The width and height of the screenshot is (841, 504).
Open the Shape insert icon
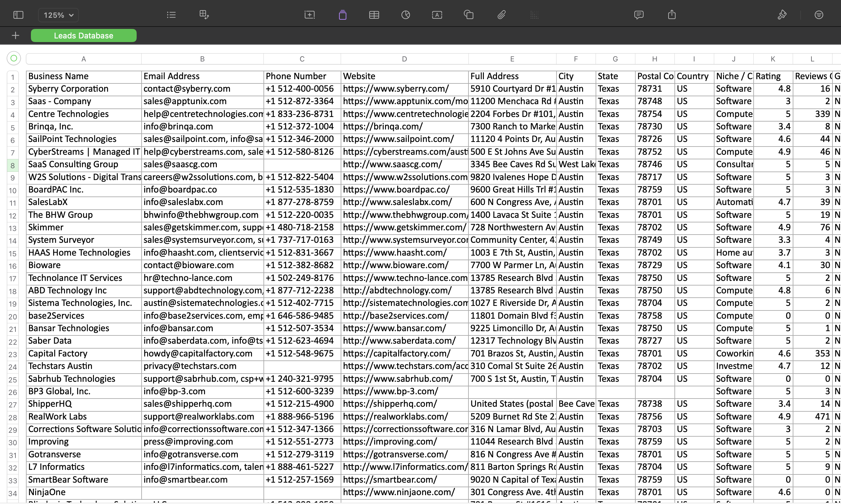click(468, 15)
